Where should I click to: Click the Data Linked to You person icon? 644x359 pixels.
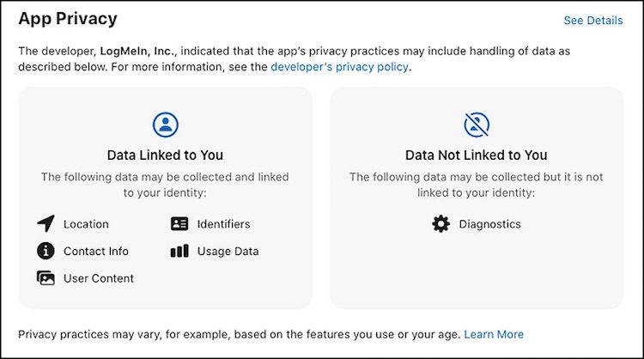pyautogui.click(x=165, y=125)
